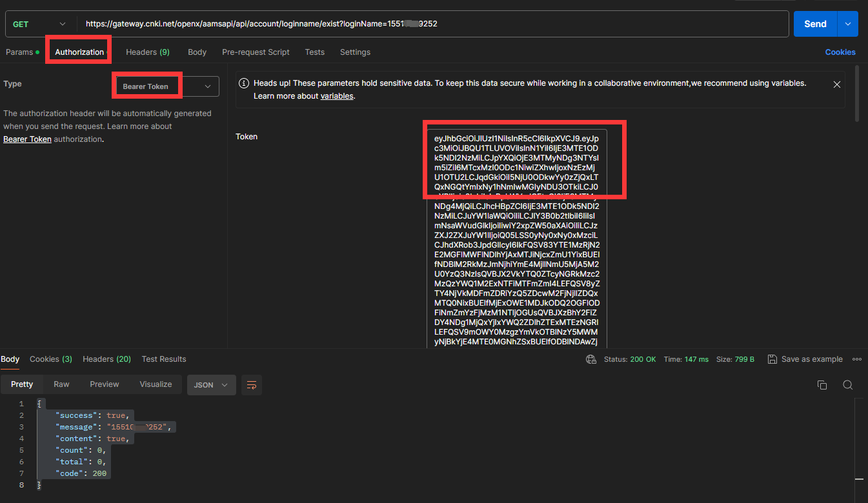Select the Pretty view mode
The height and width of the screenshot is (503, 868).
point(22,384)
